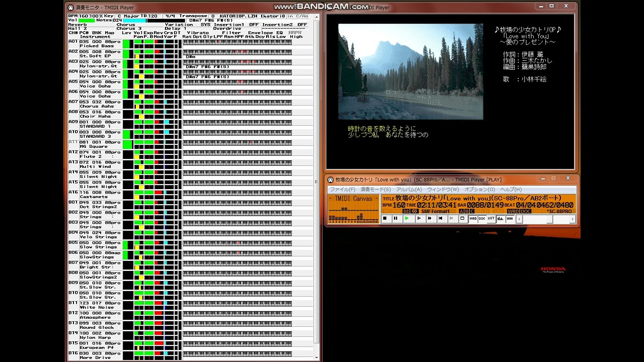Expand the オプション(O) menu
This screenshot has height=362, width=644.
tap(479, 190)
